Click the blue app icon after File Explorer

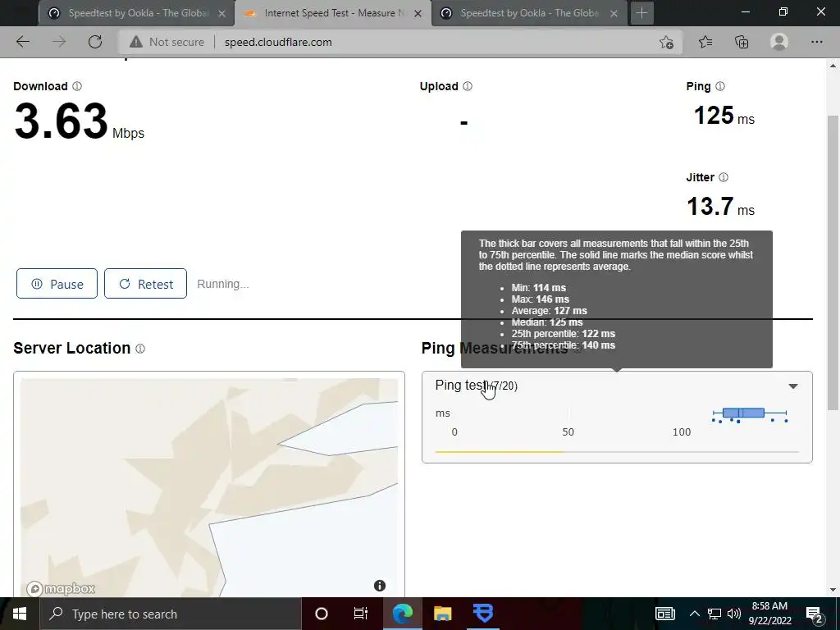pyautogui.click(x=483, y=614)
